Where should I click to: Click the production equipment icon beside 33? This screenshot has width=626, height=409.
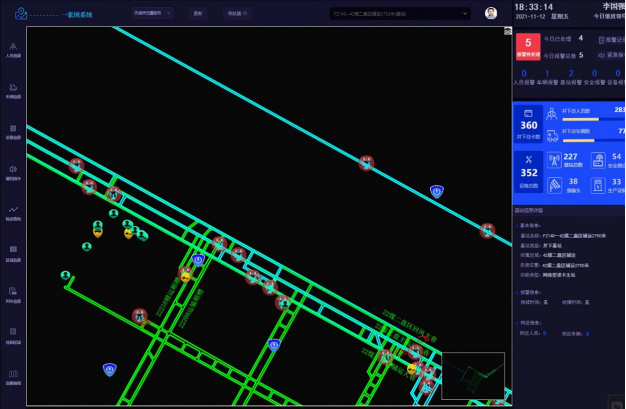(598, 185)
